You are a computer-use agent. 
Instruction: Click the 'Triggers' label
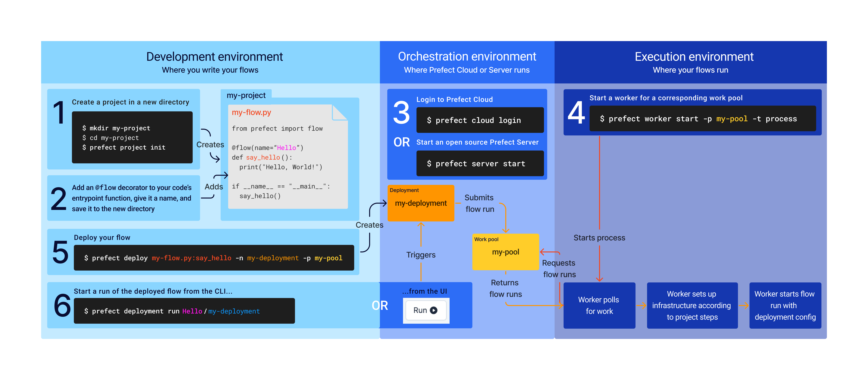(x=421, y=255)
